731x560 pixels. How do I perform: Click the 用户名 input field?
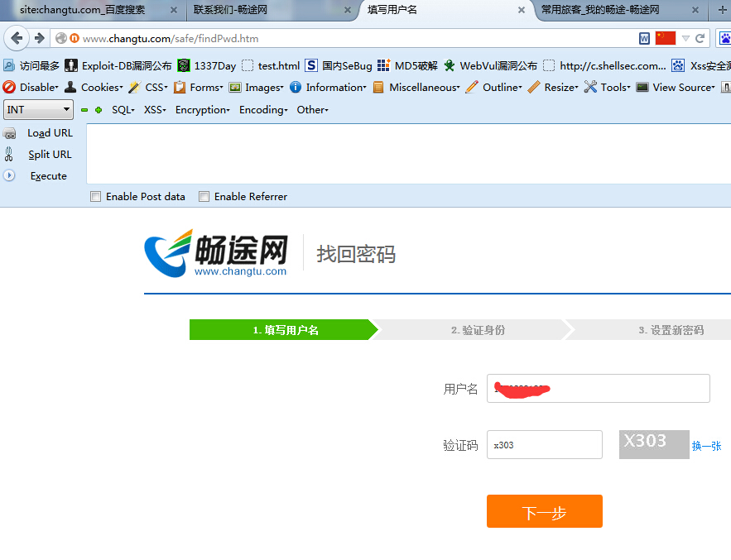[599, 389]
